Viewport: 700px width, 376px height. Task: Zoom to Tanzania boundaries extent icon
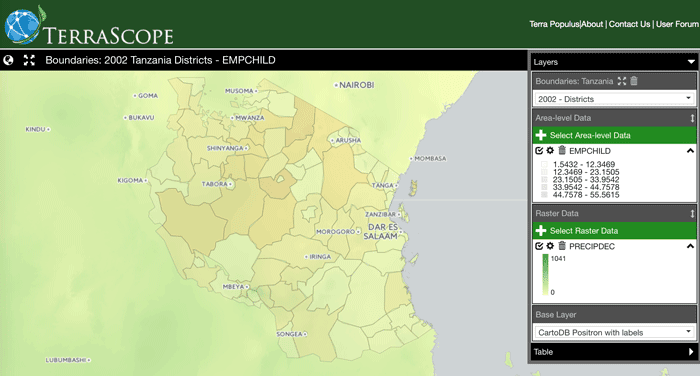tap(621, 81)
